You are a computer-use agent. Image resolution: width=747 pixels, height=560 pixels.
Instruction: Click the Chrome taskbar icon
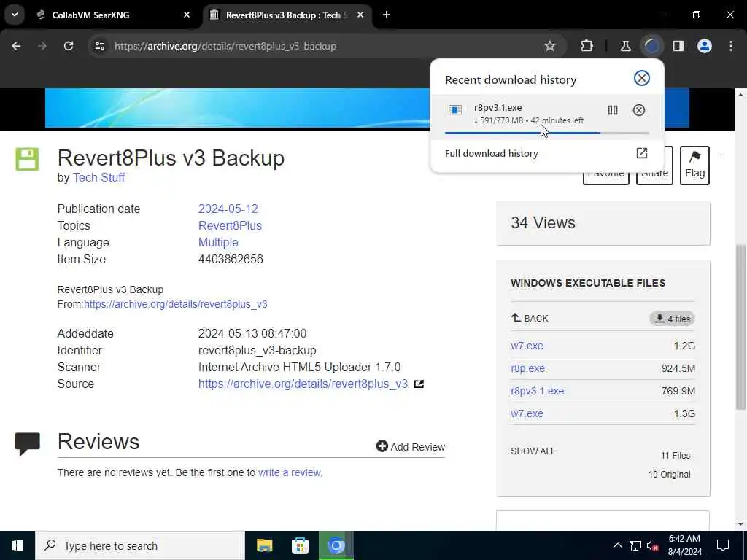click(336, 545)
